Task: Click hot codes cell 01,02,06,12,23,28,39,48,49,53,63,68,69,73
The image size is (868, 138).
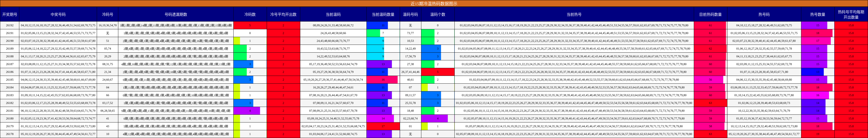Action: [763, 103]
